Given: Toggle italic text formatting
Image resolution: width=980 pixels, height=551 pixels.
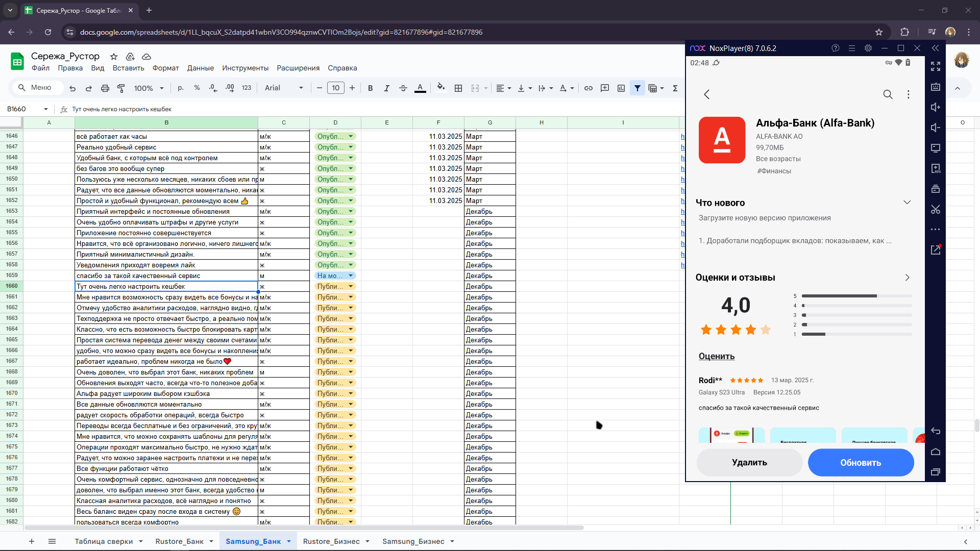Looking at the screenshot, I should coord(386,88).
